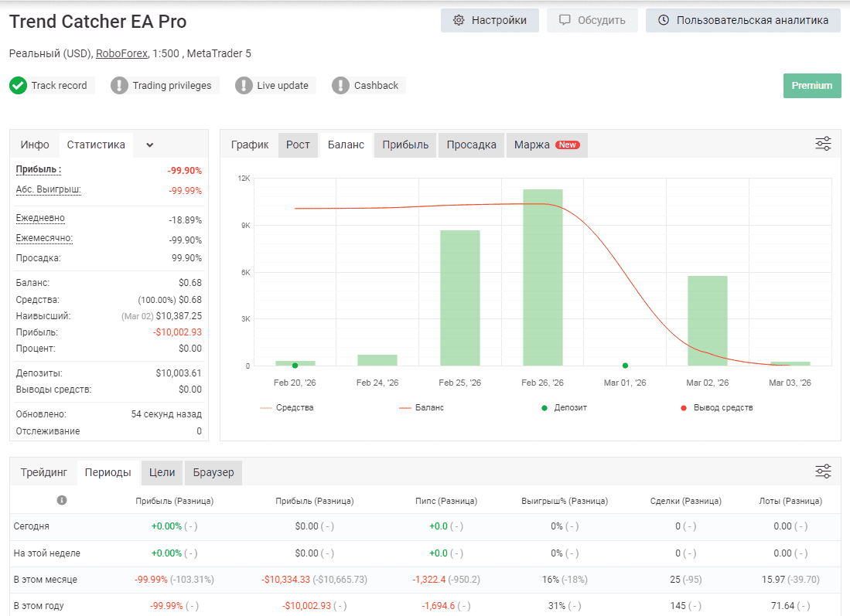The image size is (850, 616).
Task: Click the На этой неделе row label
Action: 46,553
